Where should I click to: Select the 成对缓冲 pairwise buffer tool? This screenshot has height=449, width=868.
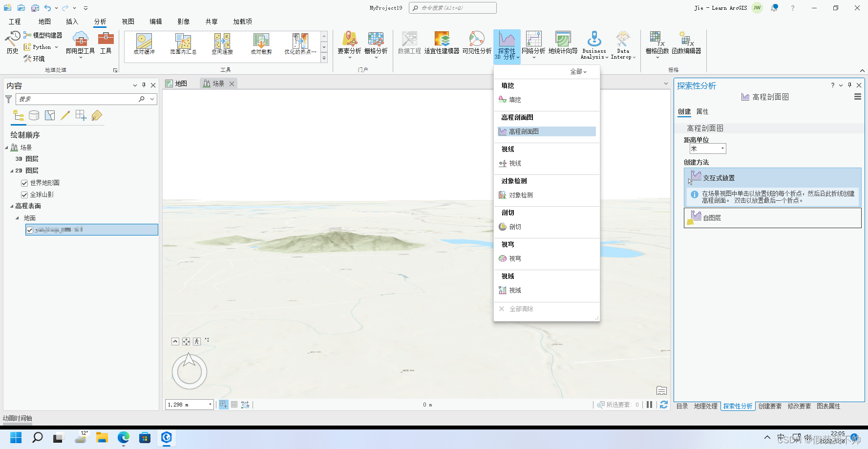(x=143, y=44)
